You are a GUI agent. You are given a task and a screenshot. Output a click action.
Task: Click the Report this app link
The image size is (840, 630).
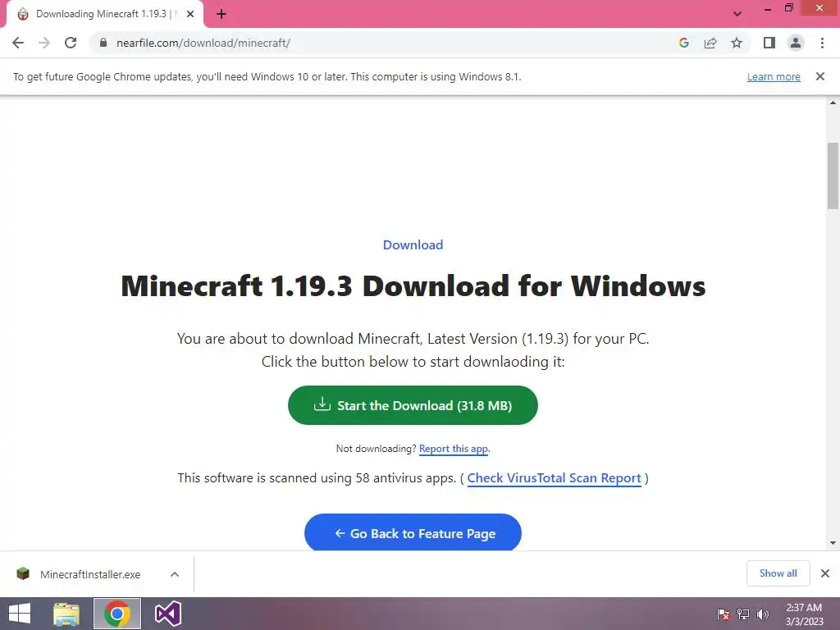[453, 449]
